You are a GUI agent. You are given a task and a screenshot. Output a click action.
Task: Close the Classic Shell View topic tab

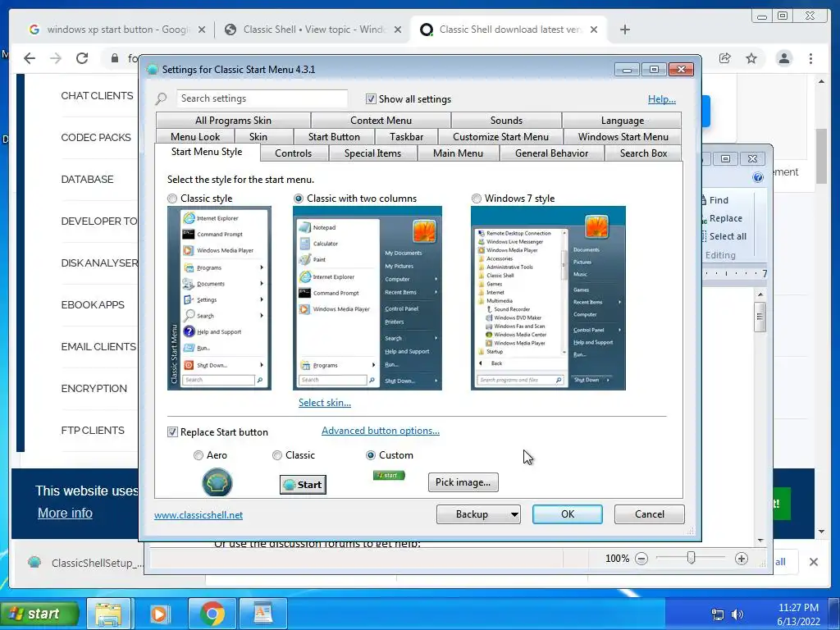[x=398, y=30]
